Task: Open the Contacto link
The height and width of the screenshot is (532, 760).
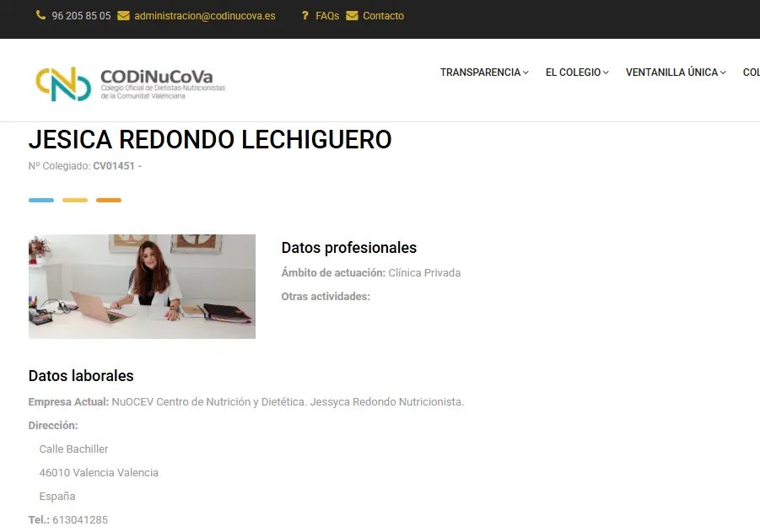Action: 383,16
